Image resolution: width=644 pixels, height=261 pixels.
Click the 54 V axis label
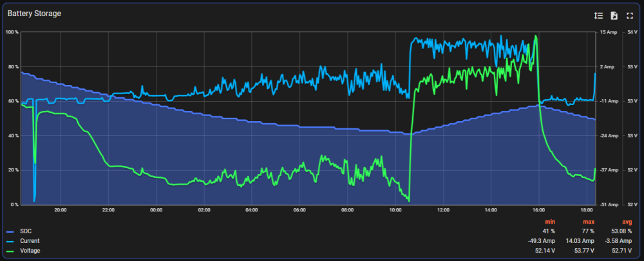pos(632,32)
